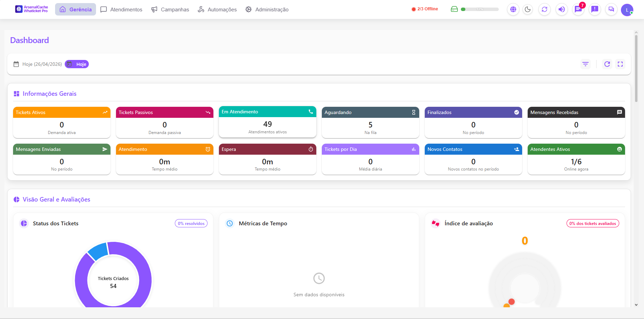Image resolution: width=644 pixels, height=319 pixels.
Task: Click the sound volume icon in the header
Action: point(561,9)
